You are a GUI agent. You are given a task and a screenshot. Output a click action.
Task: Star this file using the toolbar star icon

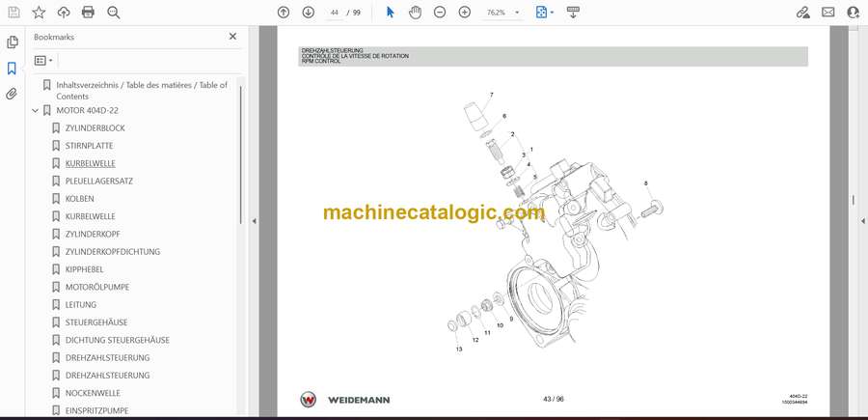click(x=39, y=13)
